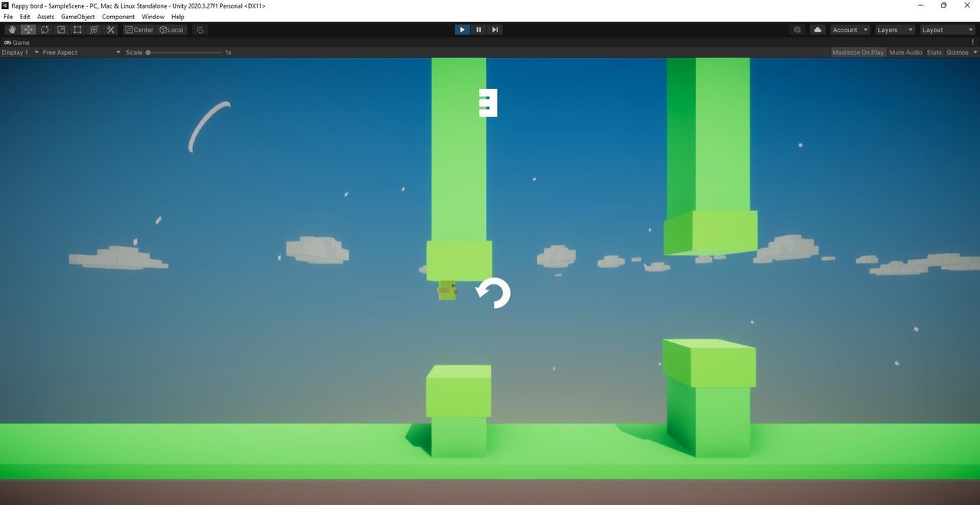Open the Account dropdown

pyautogui.click(x=850, y=30)
